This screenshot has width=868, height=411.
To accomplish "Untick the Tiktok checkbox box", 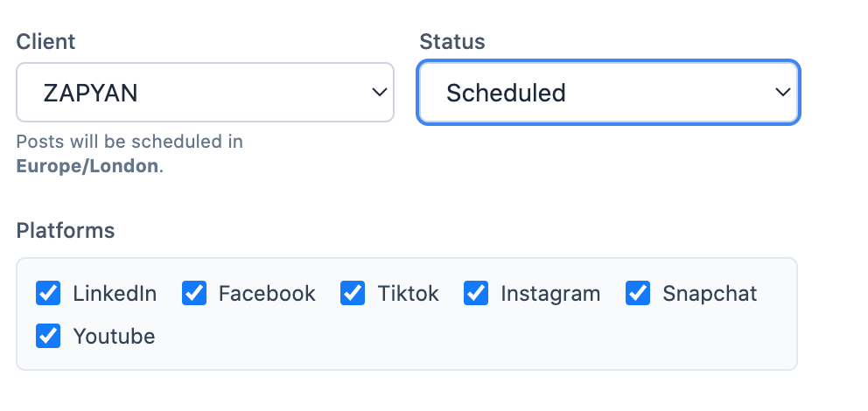I will 353,293.
